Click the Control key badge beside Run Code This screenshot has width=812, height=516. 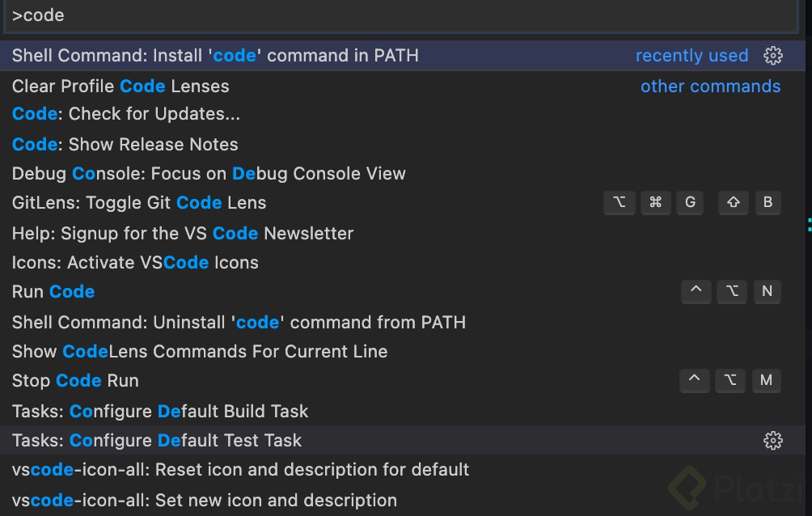coord(696,292)
